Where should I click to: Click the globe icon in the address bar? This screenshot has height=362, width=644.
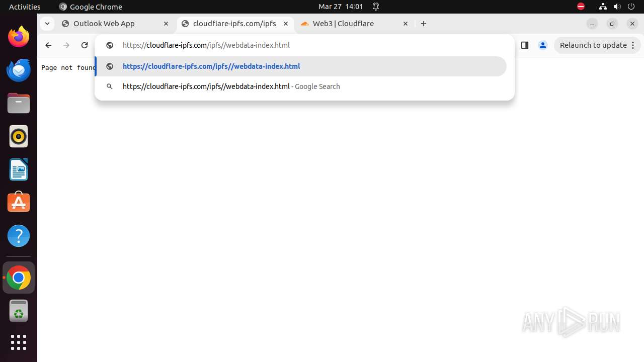(x=109, y=45)
